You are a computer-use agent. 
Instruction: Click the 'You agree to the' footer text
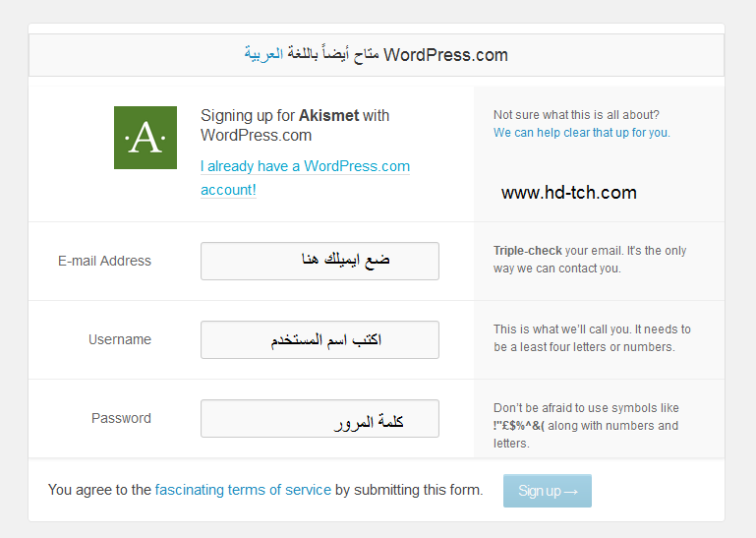tap(100, 490)
